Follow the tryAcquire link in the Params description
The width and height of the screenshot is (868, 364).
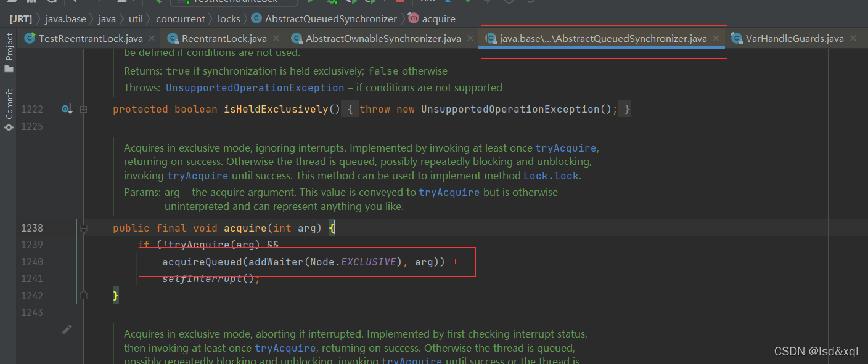pos(449,192)
